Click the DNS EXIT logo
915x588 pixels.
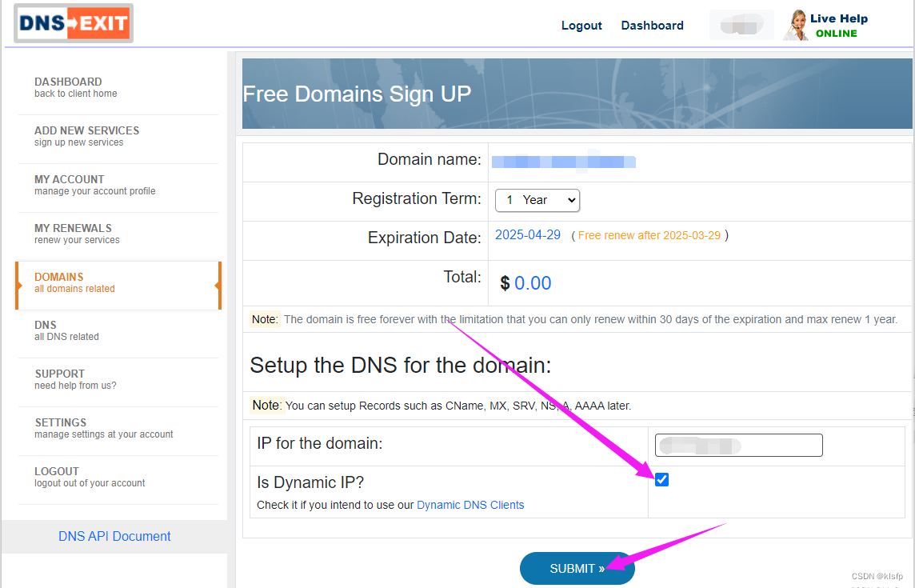tap(74, 23)
